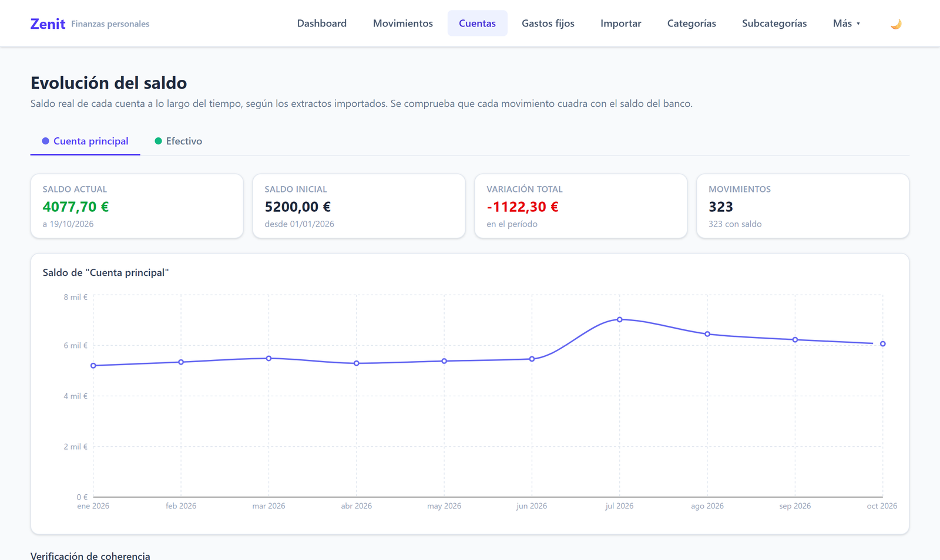Click the Evolución del saldo heading
The width and height of the screenshot is (940, 560).
pyautogui.click(x=109, y=83)
